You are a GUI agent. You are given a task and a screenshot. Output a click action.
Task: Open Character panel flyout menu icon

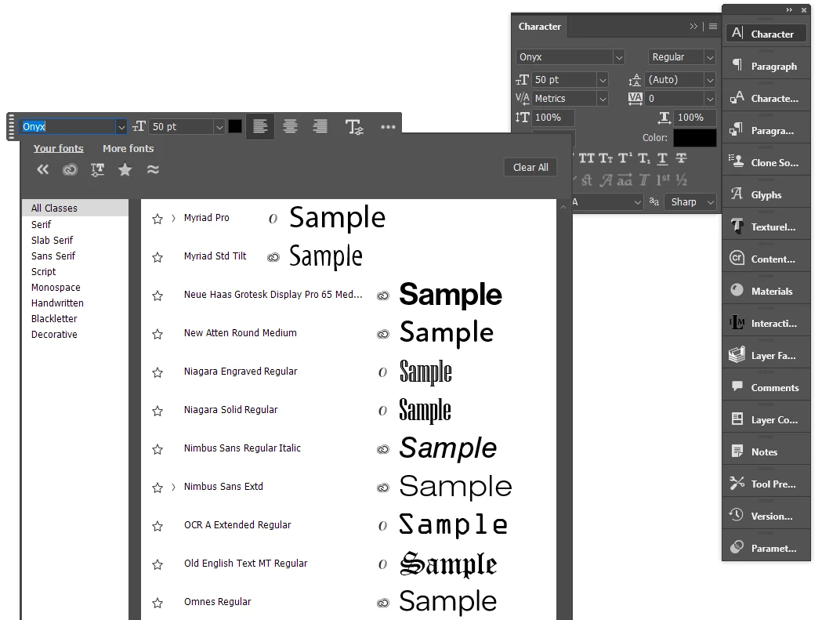coord(712,26)
